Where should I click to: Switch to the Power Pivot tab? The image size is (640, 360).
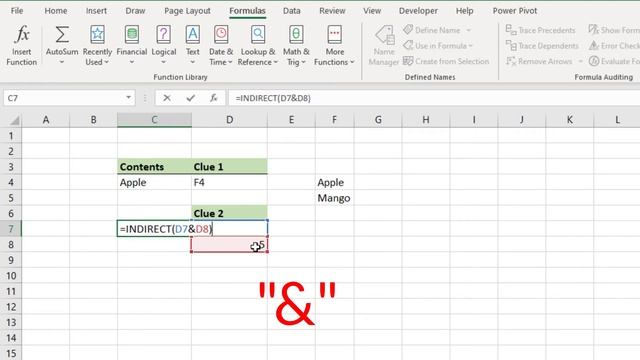(x=515, y=11)
